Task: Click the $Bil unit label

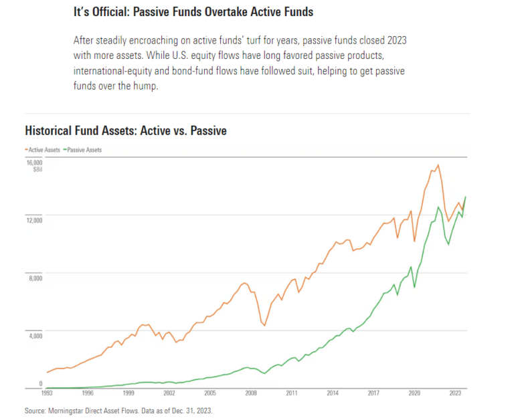Action: 38,170
